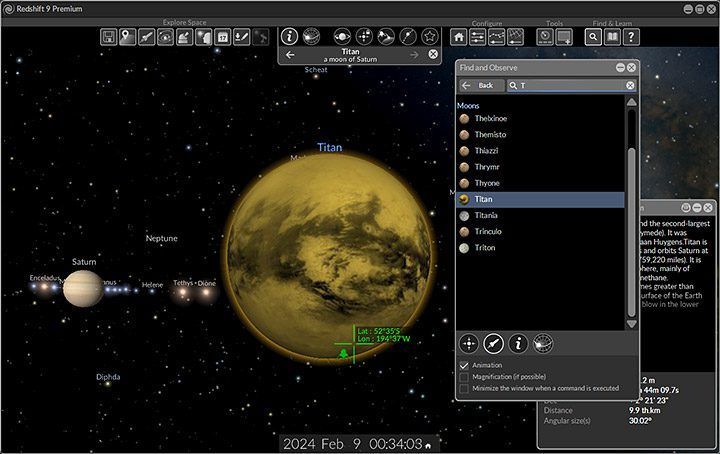Select Titania in the Moons list
Viewport: 720px width, 454px height.
540,215
